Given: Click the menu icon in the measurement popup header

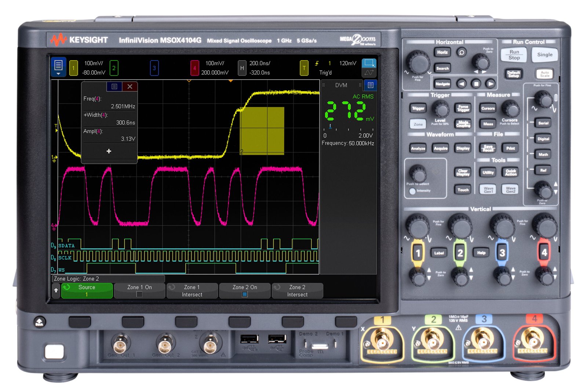Looking at the screenshot, I should (114, 87).
